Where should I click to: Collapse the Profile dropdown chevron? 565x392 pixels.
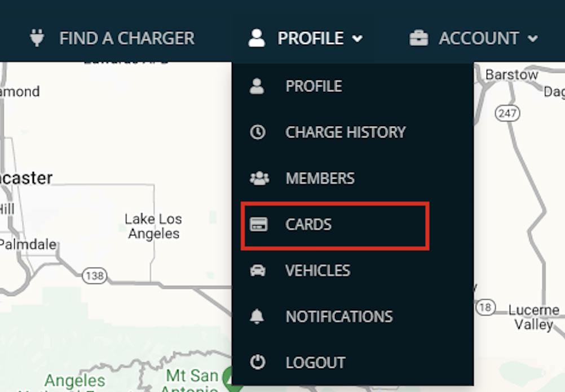point(357,39)
